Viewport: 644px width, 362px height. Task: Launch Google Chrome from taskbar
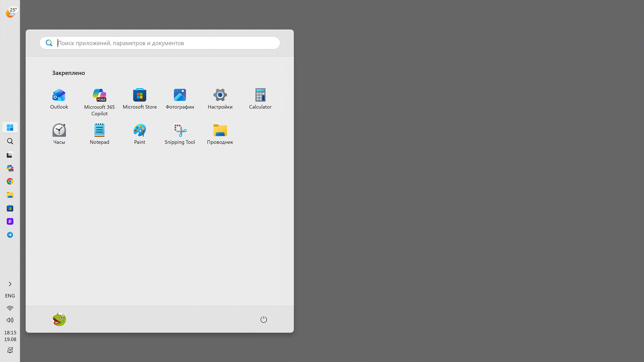[x=10, y=182]
